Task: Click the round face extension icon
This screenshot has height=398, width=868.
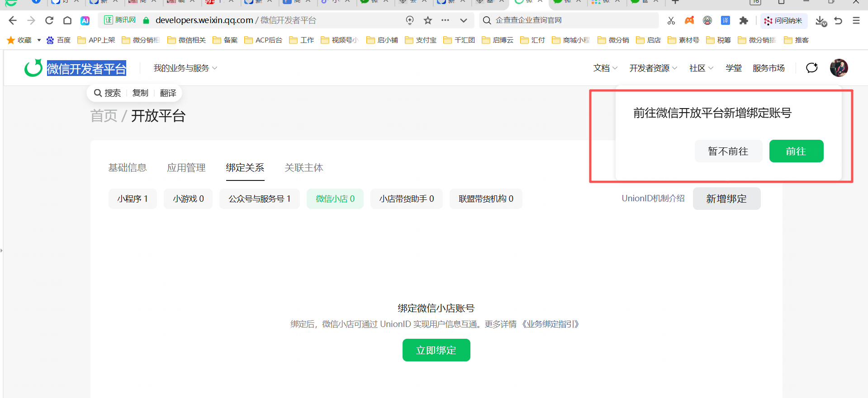Action: [x=707, y=20]
